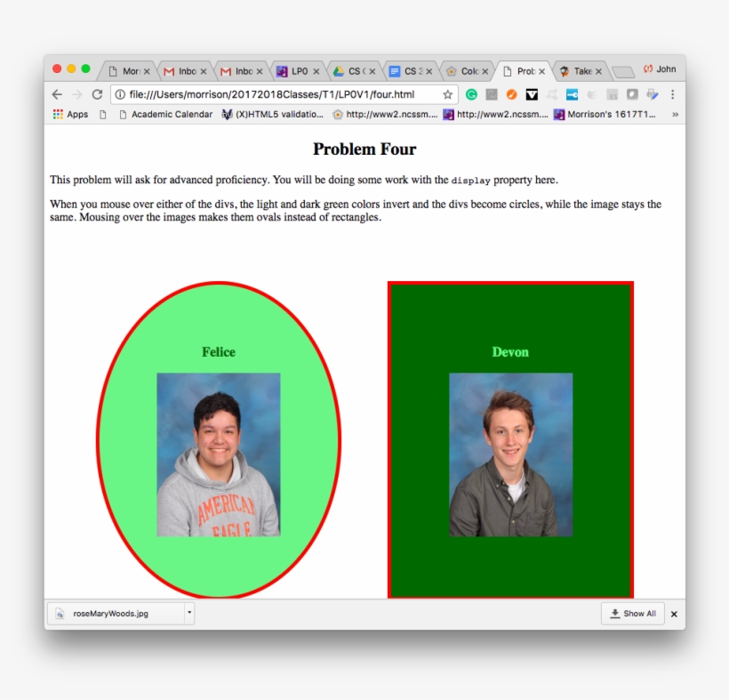Switch to the Take tab
Image resolution: width=729 pixels, height=700 pixels.
(580, 71)
